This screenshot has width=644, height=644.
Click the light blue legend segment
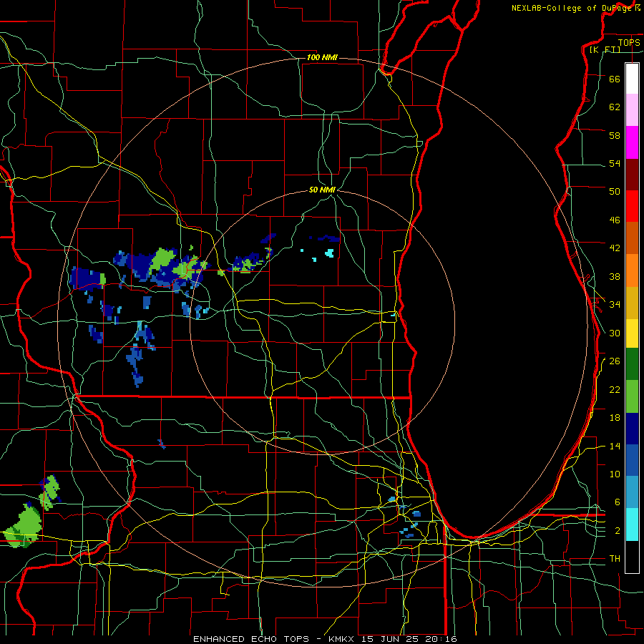coord(632,492)
